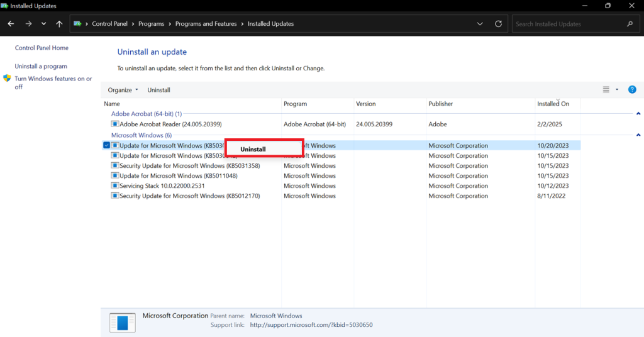Open Uninstall a program link

pyautogui.click(x=41, y=66)
